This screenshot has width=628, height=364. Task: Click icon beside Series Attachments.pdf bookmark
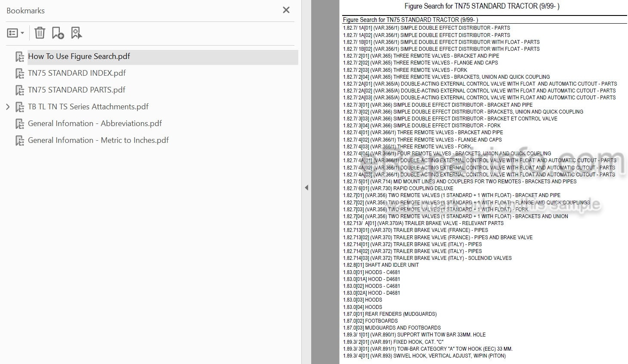point(20,107)
